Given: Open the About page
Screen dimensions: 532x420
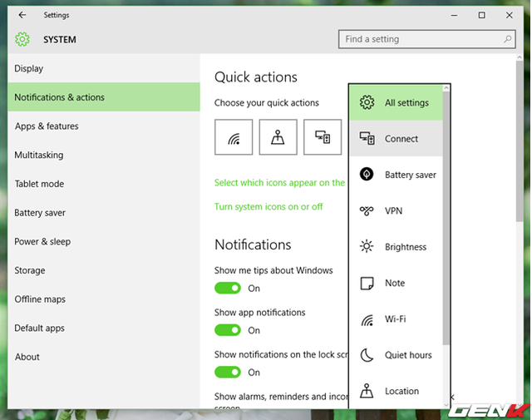Looking at the screenshot, I should tap(104, 357).
